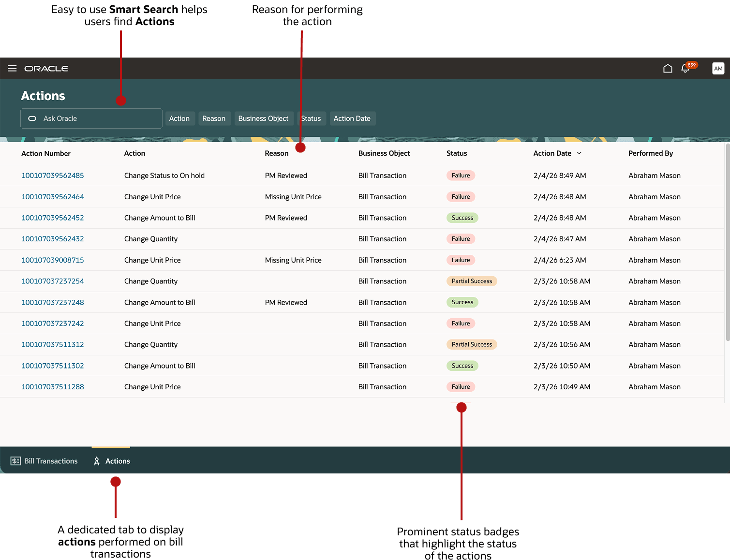Open action number 100107039562485

[x=52, y=175]
